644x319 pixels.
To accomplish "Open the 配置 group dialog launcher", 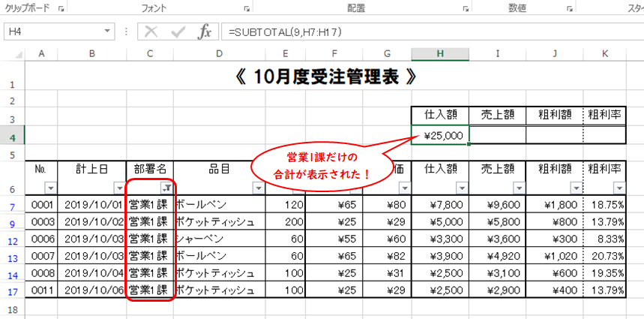I will click(x=466, y=9).
